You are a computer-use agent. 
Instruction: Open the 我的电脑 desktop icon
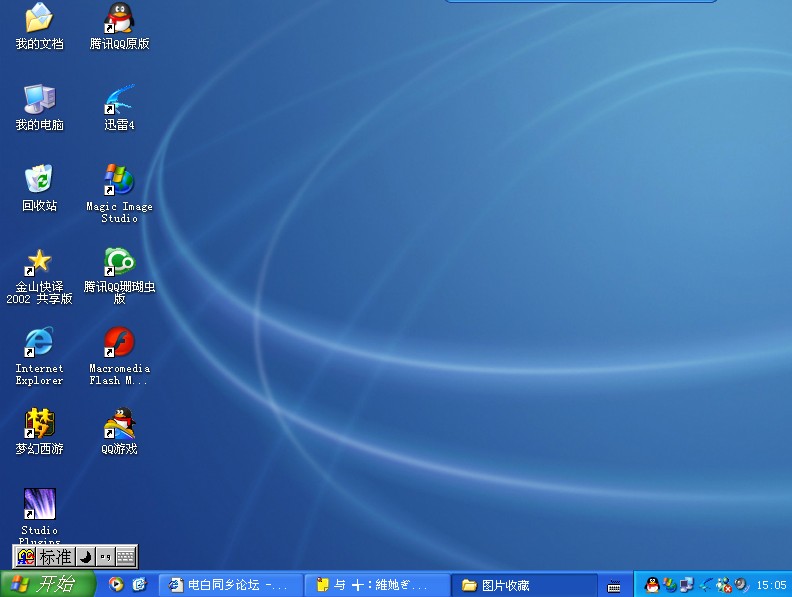39,100
